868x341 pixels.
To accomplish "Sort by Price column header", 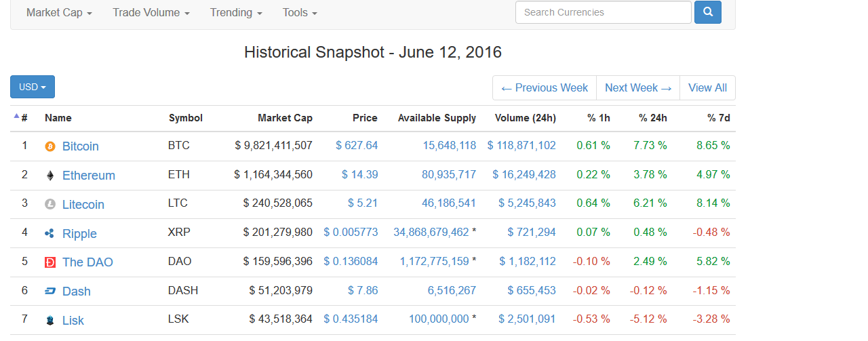I will click(365, 118).
